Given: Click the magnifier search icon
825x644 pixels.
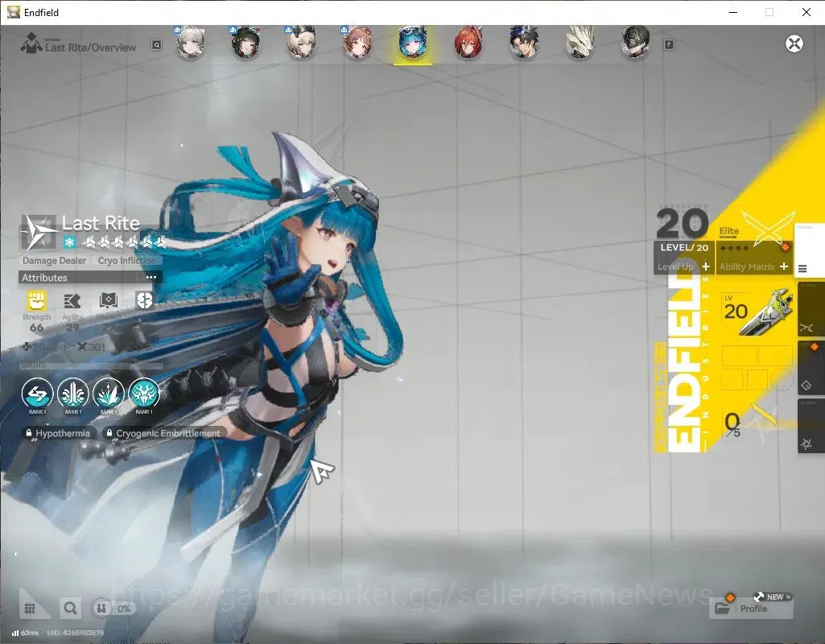Looking at the screenshot, I should [x=70, y=609].
